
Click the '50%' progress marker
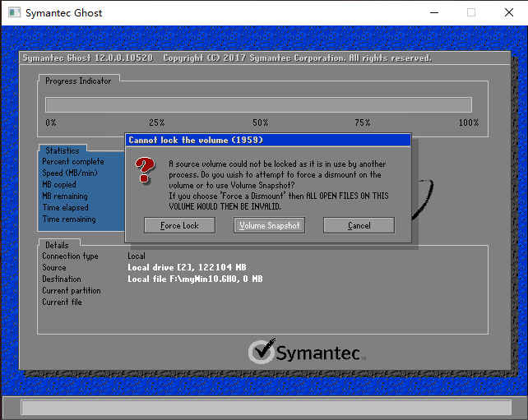(x=260, y=122)
